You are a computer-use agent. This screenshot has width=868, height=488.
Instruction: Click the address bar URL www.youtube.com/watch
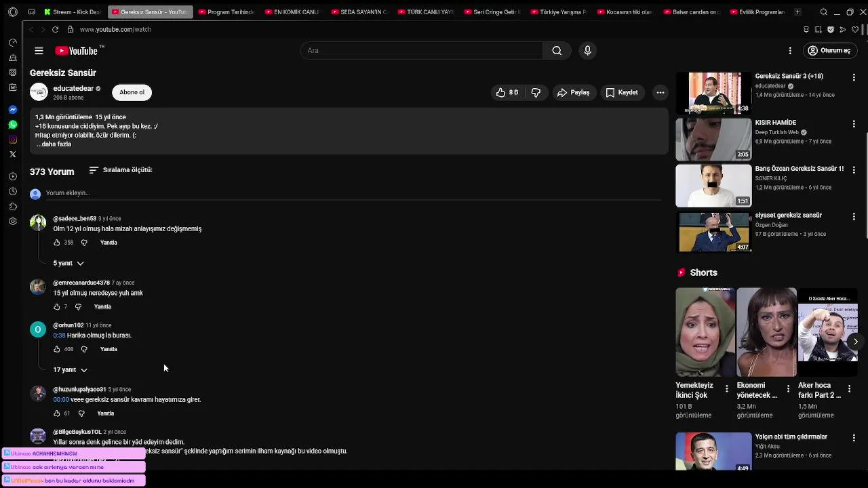pyautogui.click(x=115, y=29)
